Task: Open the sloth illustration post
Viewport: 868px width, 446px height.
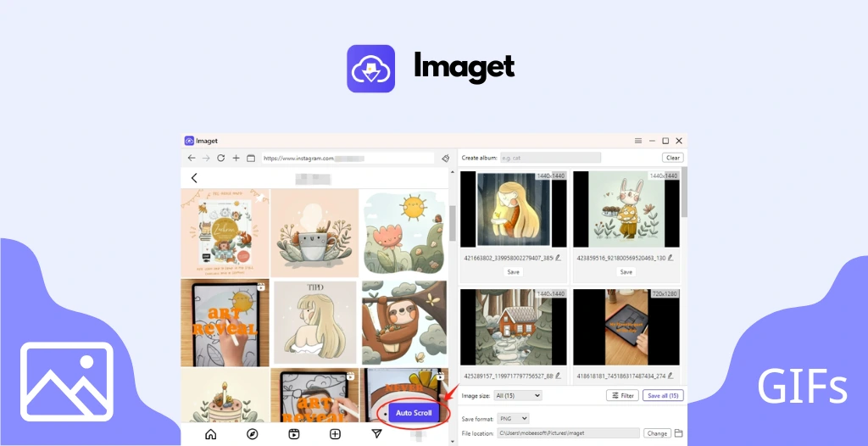Action: 404,322
